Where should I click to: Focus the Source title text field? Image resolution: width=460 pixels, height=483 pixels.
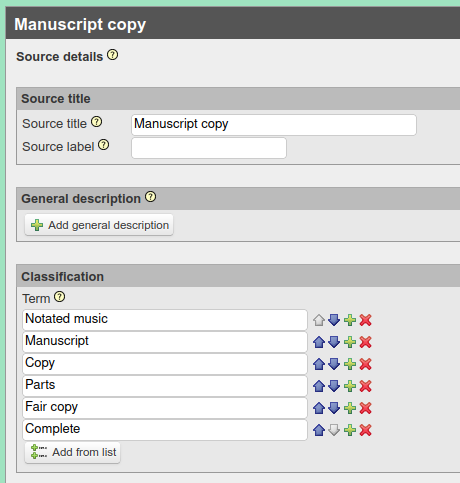coord(274,125)
